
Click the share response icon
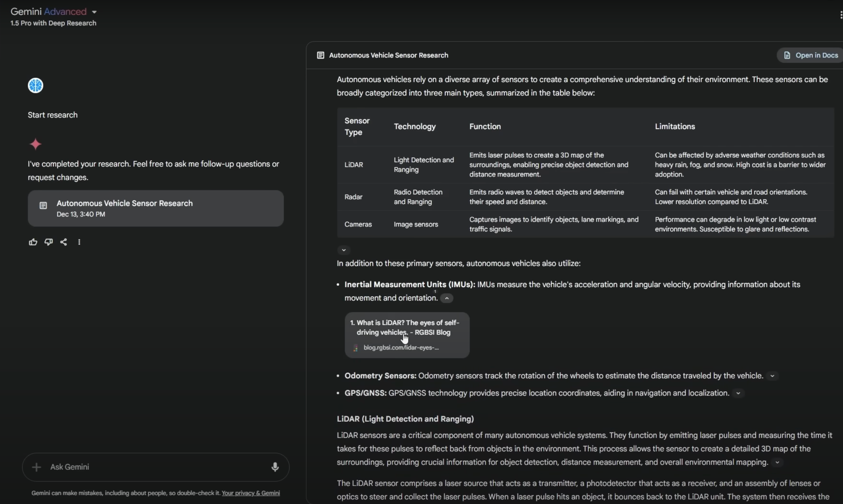(x=63, y=242)
